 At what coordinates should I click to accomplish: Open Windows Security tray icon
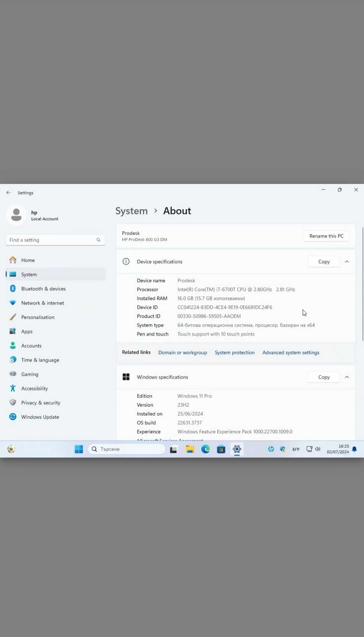pyautogui.click(x=282, y=449)
